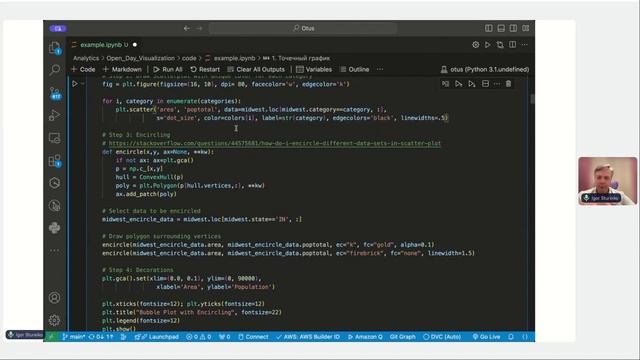This screenshot has width=640, height=360.
Task: Show additional activity bar views
Action: (55, 250)
